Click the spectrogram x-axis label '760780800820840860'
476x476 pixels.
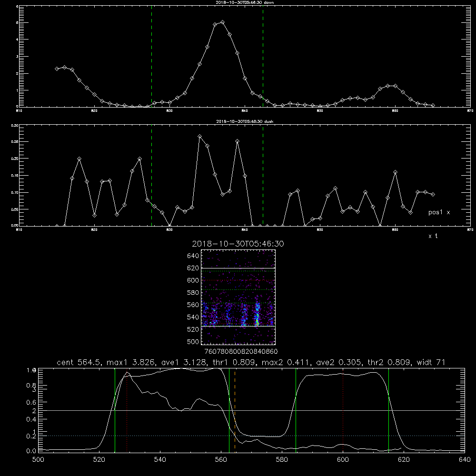click(x=241, y=351)
